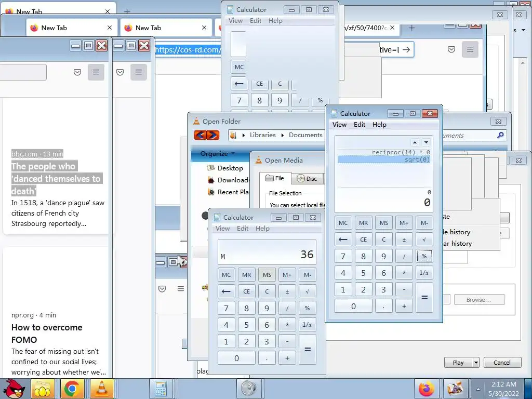Image resolution: width=532 pixels, height=399 pixels.
Task: Click the MC memory key in the active Calculator
Action: tap(343, 223)
